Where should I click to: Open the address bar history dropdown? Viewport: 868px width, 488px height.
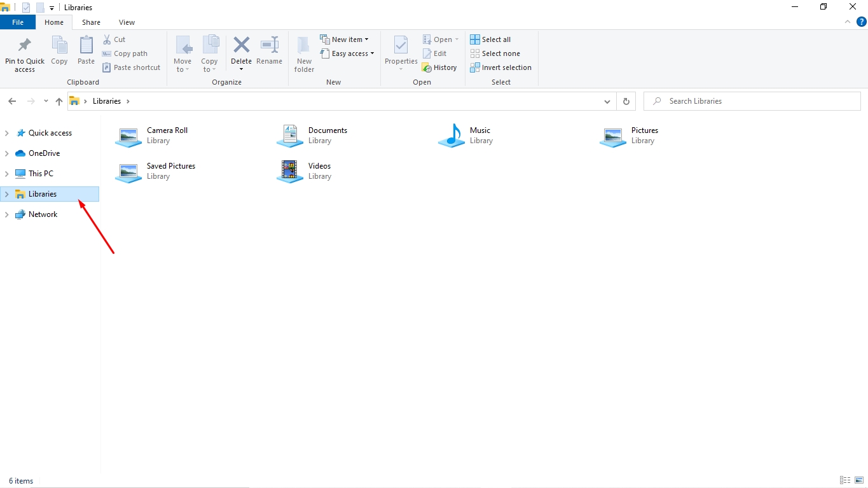[607, 101]
